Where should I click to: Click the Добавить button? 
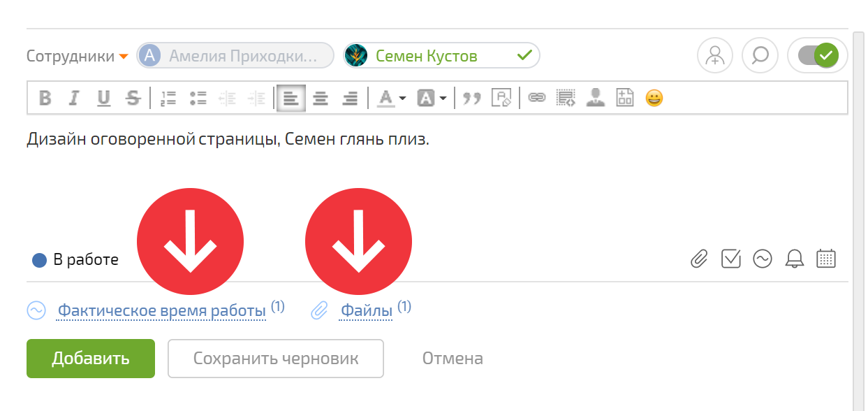[x=91, y=359]
